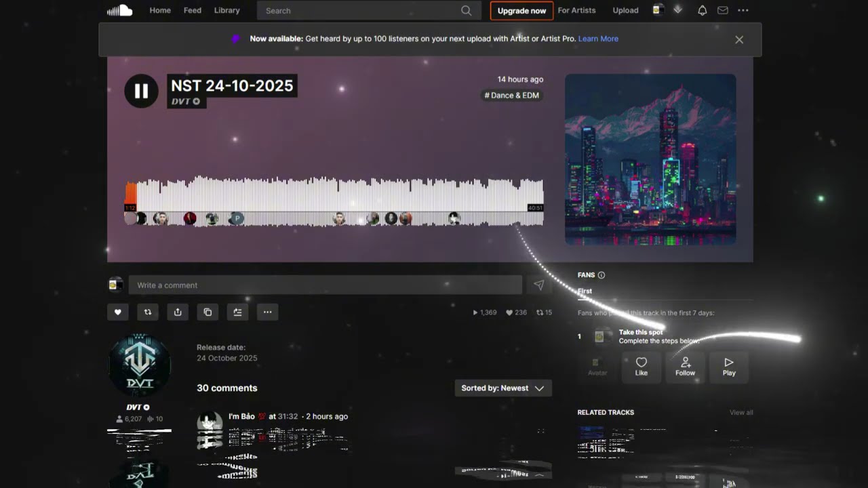
Task: Open the Library page
Action: [226, 10]
